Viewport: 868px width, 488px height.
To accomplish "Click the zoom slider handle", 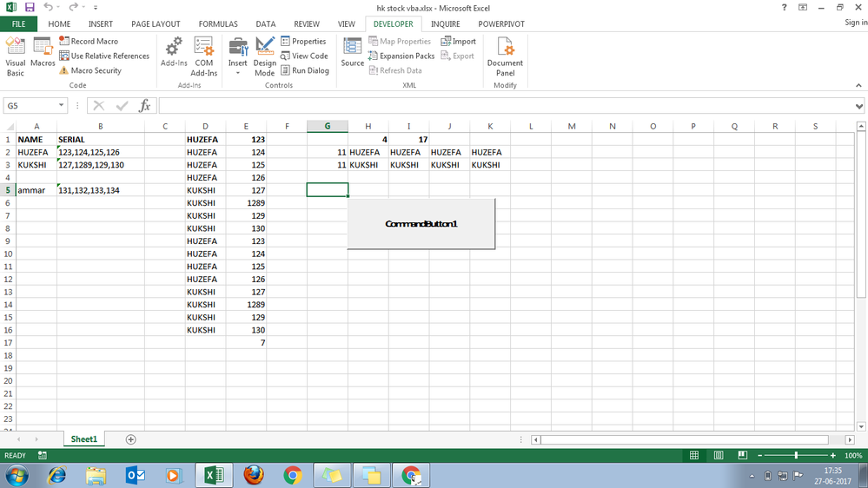I will coord(796,455).
